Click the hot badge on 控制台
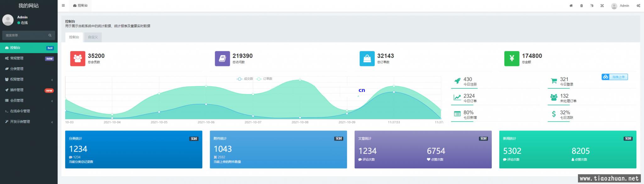The width and height of the screenshot is (644, 184). pyautogui.click(x=50, y=48)
